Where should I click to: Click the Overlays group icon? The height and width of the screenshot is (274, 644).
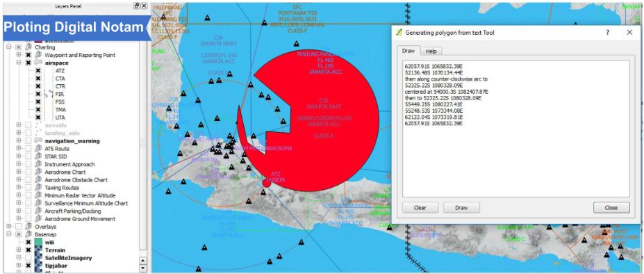(28, 227)
